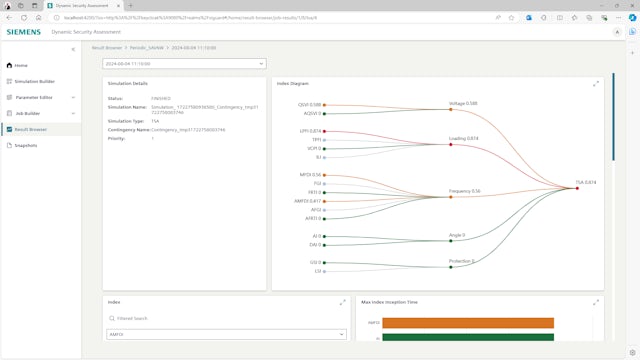The width and height of the screenshot is (640, 360).
Task: Close the Dynamic Security Assessment tab
Action: [x=118, y=6]
